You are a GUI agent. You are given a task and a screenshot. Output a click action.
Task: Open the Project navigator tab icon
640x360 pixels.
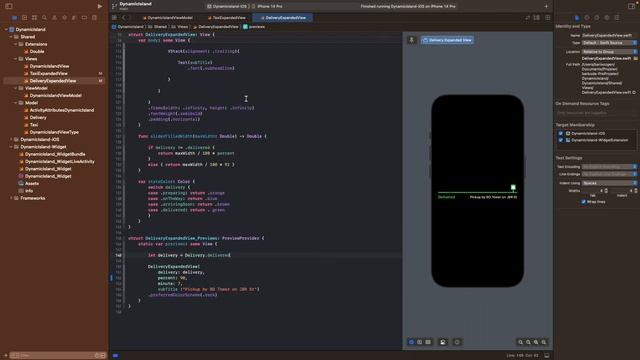point(15,18)
